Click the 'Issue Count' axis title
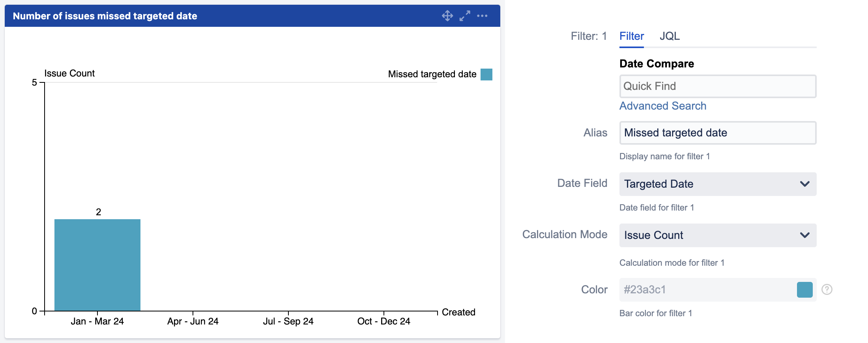The height and width of the screenshot is (343, 868). coord(69,73)
